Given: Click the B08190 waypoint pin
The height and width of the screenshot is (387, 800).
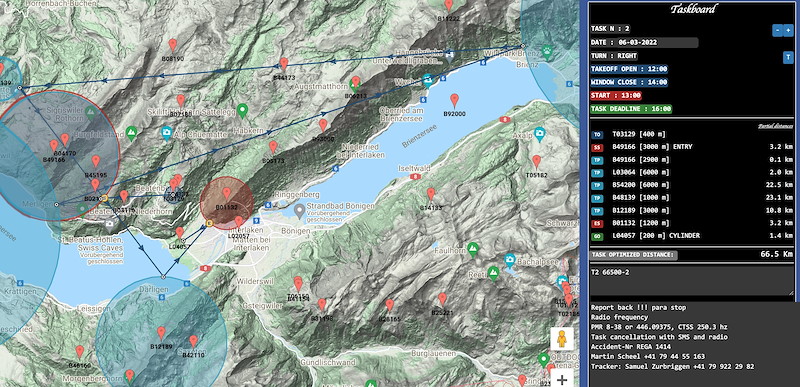Looking at the screenshot, I should pos(173,45).
